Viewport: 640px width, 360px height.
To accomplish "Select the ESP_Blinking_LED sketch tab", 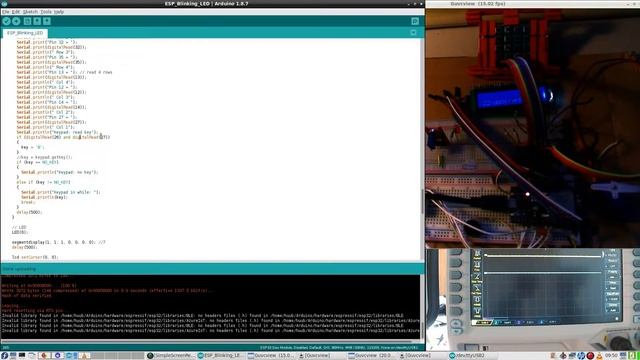I will [25, 33].
